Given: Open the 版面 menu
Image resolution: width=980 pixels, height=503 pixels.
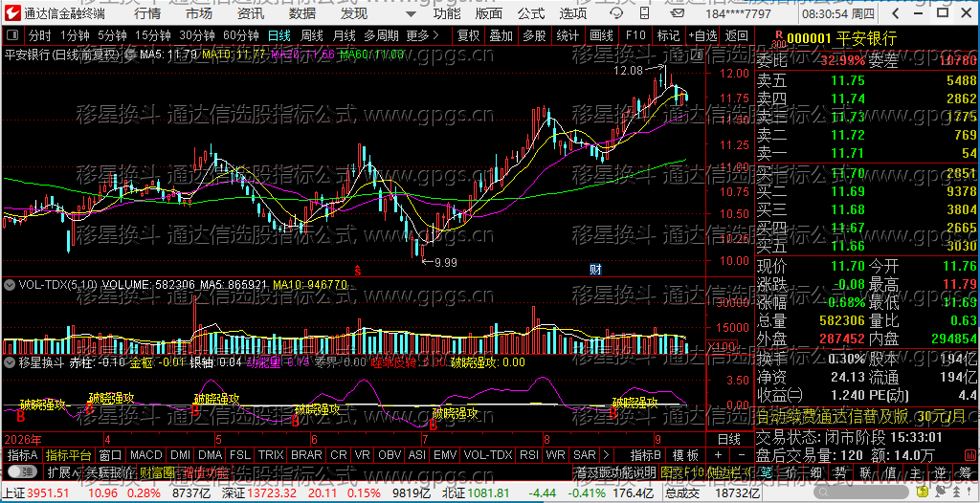Looking at the screenshot, I should tap(488, 13).
